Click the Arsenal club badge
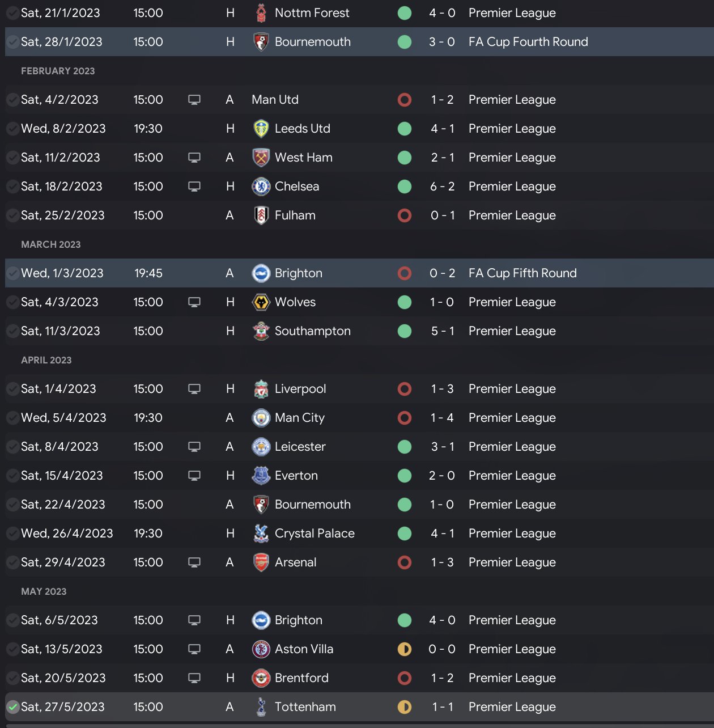Screen dimensions: 714x728 tap(261, 562)
